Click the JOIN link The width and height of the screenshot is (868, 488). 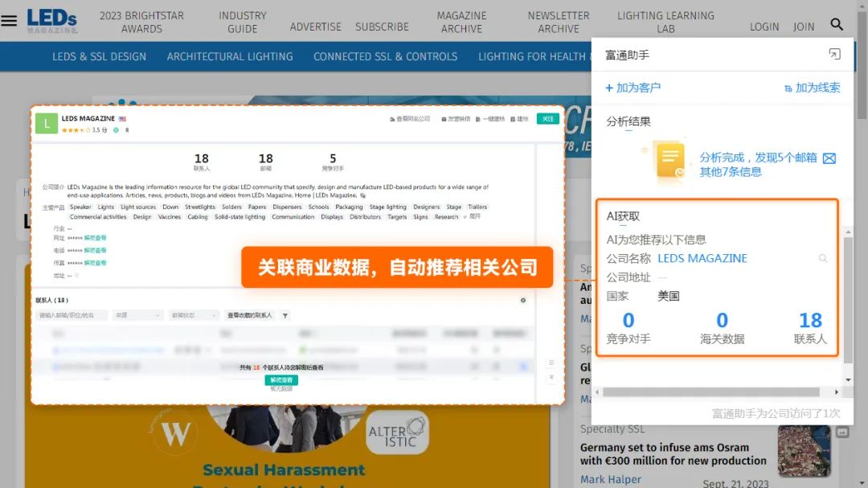(x=804, y=27)
